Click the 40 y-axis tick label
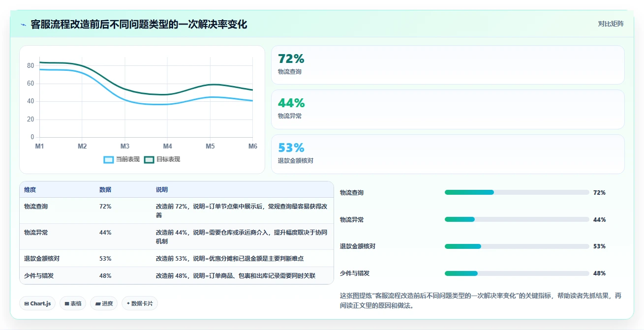644x330 pixels. [x=31, y=101]
